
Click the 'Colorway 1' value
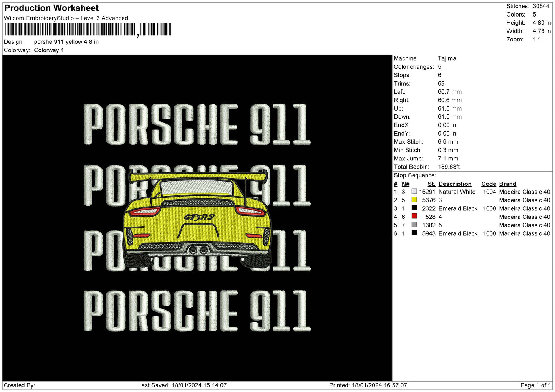[49, 50]
